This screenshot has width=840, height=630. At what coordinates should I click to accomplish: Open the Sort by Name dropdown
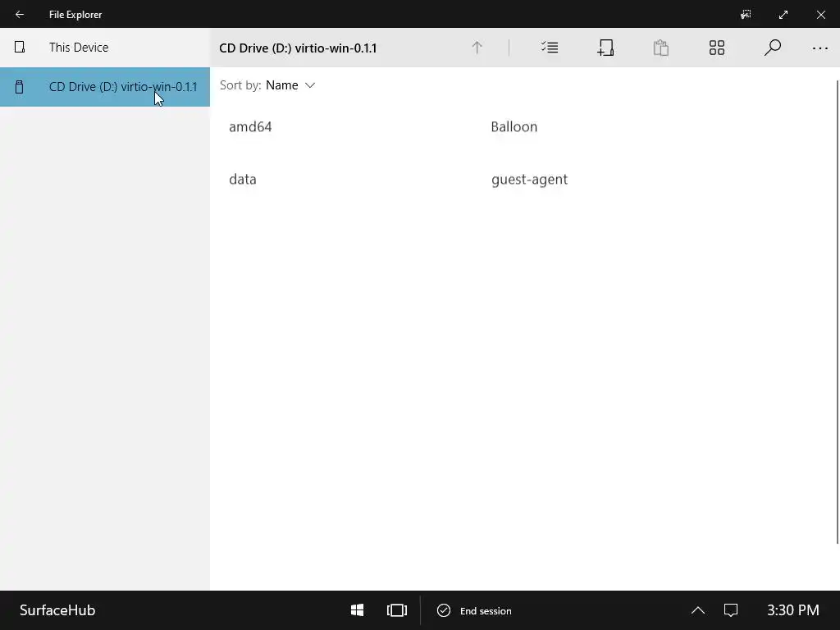tap(267, 85)
